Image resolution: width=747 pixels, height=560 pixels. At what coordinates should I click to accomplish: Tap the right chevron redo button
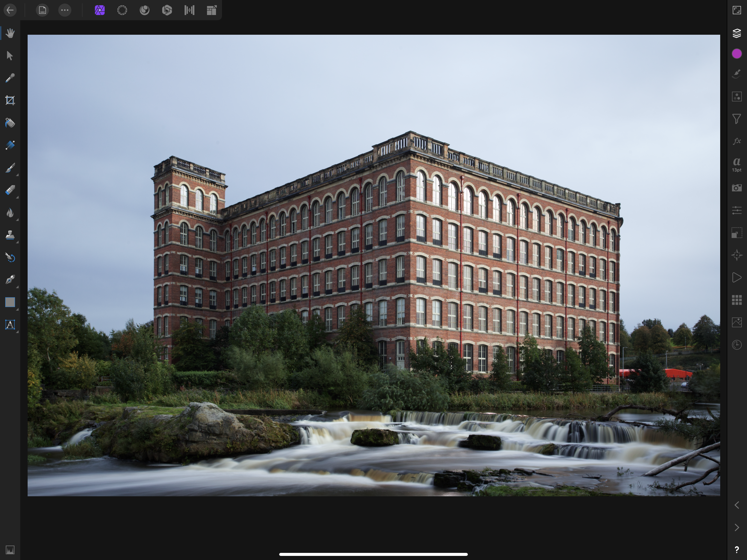[737, 527]
